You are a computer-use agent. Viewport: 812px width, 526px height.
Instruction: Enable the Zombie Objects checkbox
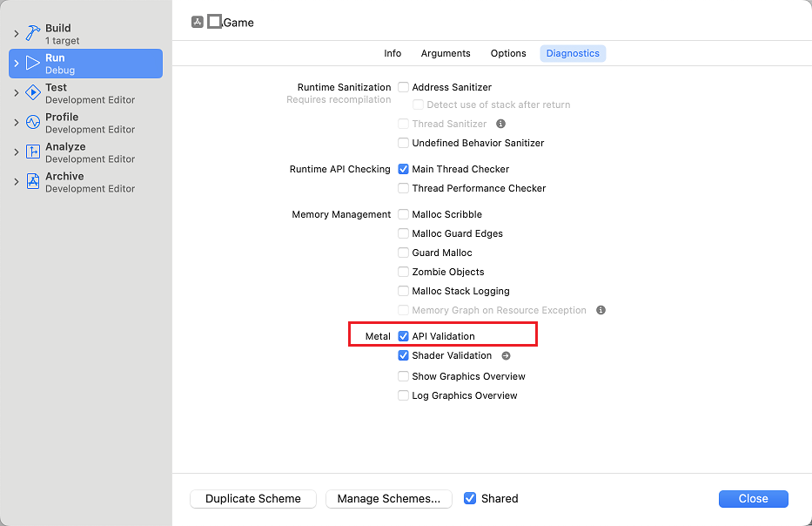coord(404,272)
